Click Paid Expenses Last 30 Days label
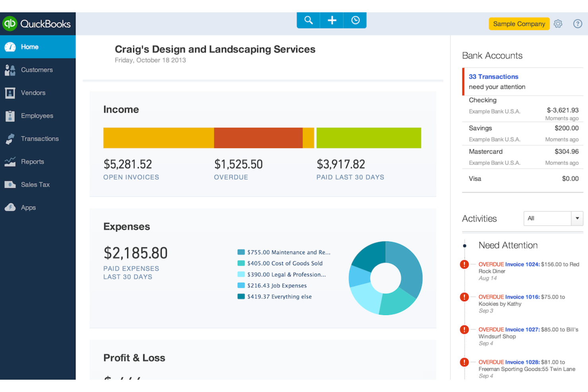The height and width of the screenshot is (392, 588). 131,273
